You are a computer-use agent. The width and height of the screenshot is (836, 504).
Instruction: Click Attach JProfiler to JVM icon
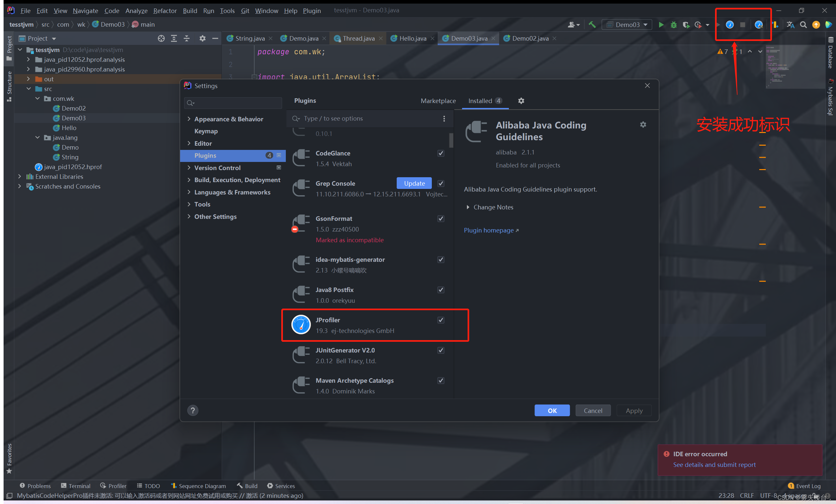click(x=759, y=24)
